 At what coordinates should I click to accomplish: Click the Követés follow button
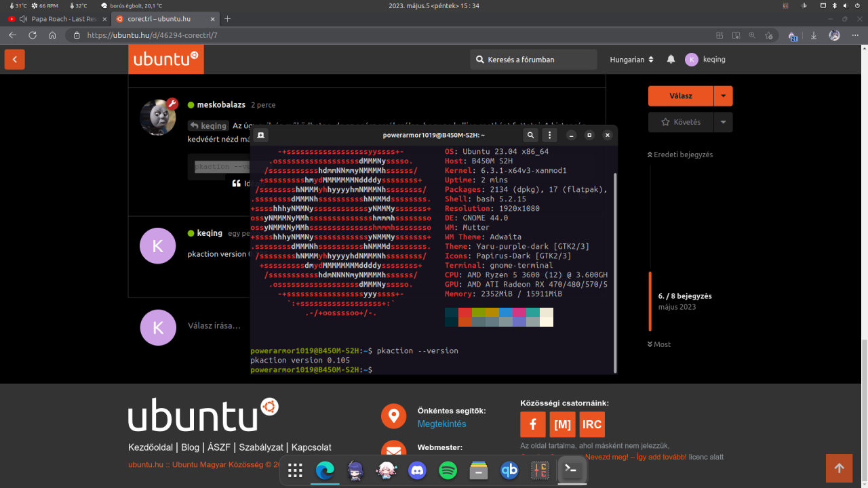(x=681, y=122)
